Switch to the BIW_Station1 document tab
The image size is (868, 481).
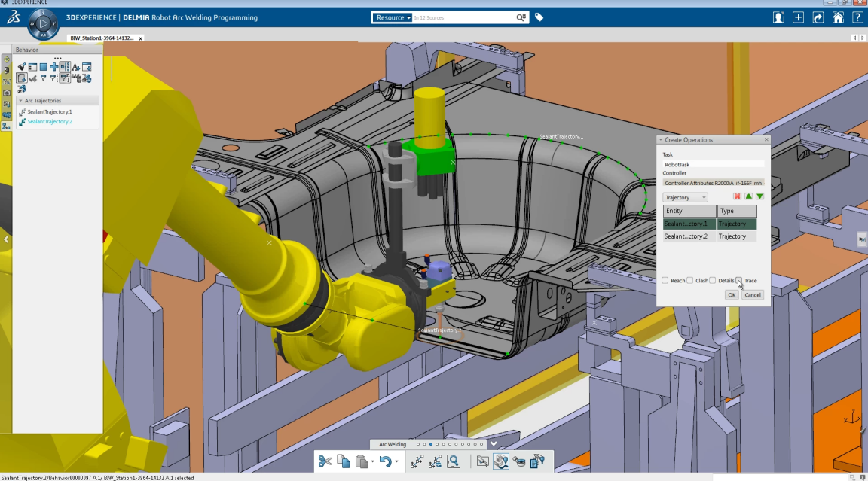[101, 38]
